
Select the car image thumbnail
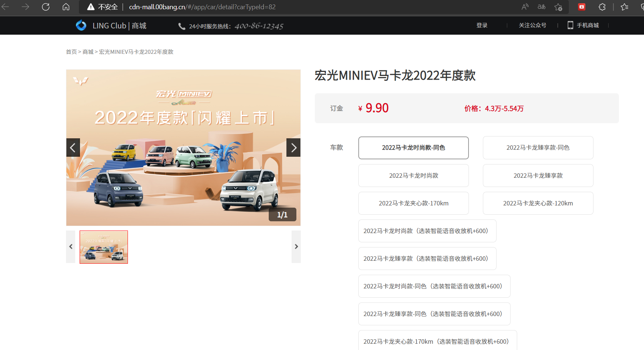(104, 247)
